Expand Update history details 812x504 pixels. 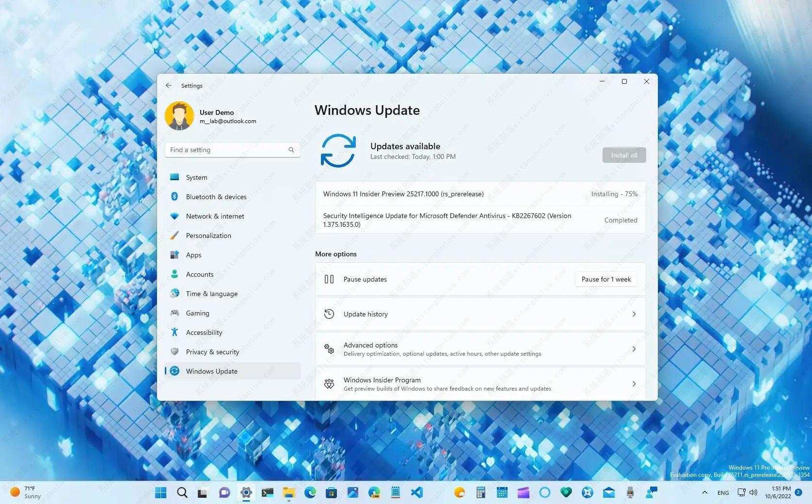pos(634,314)
